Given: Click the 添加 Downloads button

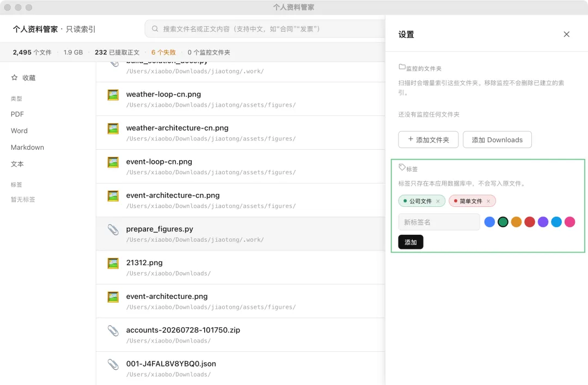Looking at the screenshot, I should click(x=497, y=139).
